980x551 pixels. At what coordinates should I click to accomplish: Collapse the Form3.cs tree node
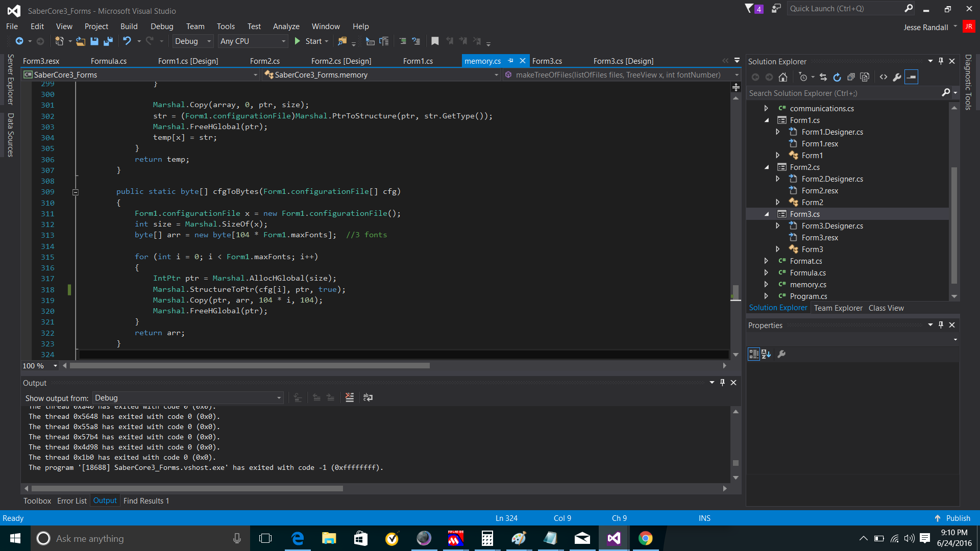coord(767,214)
